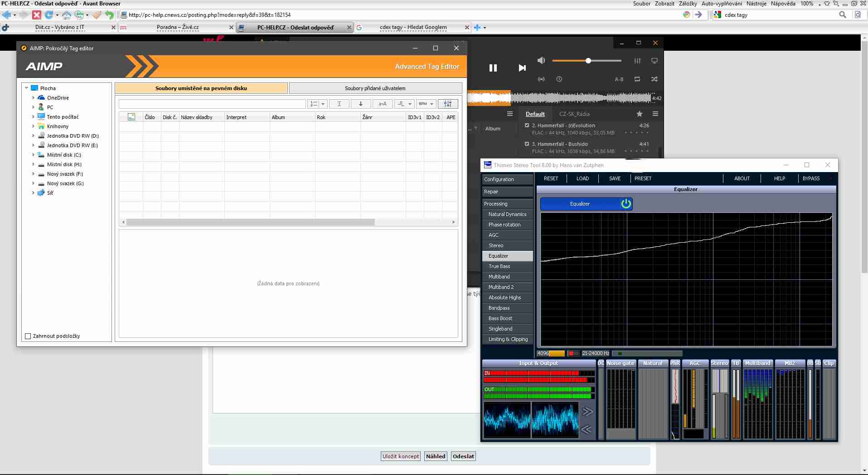Click double right arrow beside Stereo Tool scopes

coord(587,411)
